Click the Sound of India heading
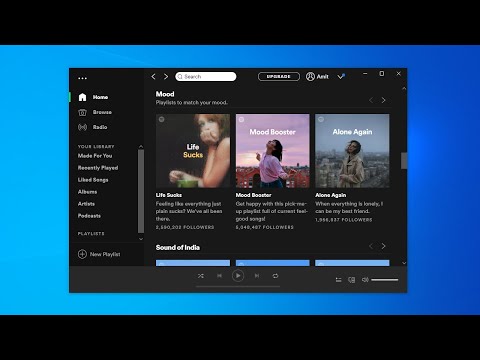480x360 pixels. click(178, 247)
